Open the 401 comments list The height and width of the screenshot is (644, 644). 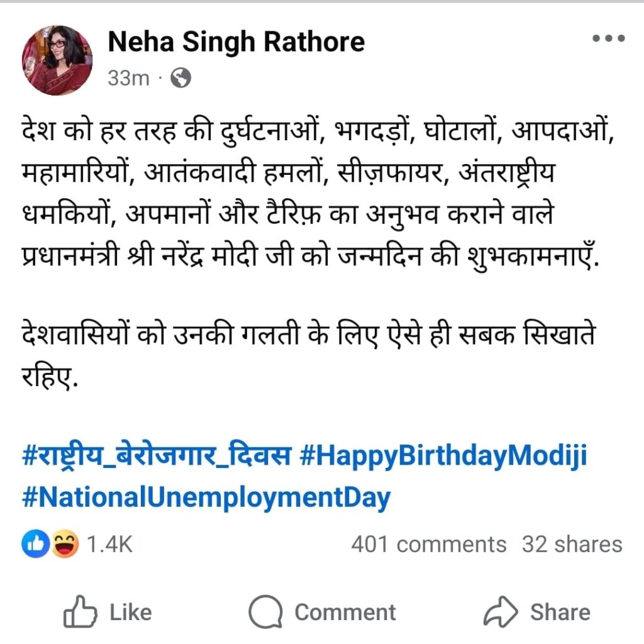[429, 545]
